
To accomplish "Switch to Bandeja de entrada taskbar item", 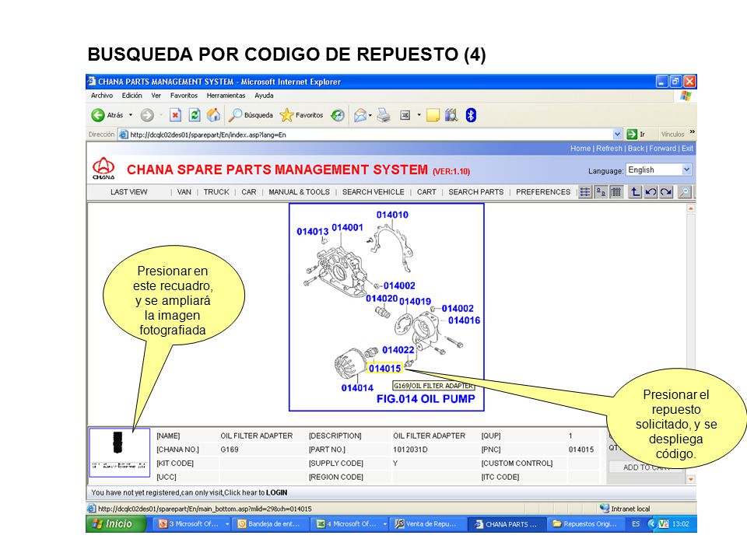I will coord(269,523).
